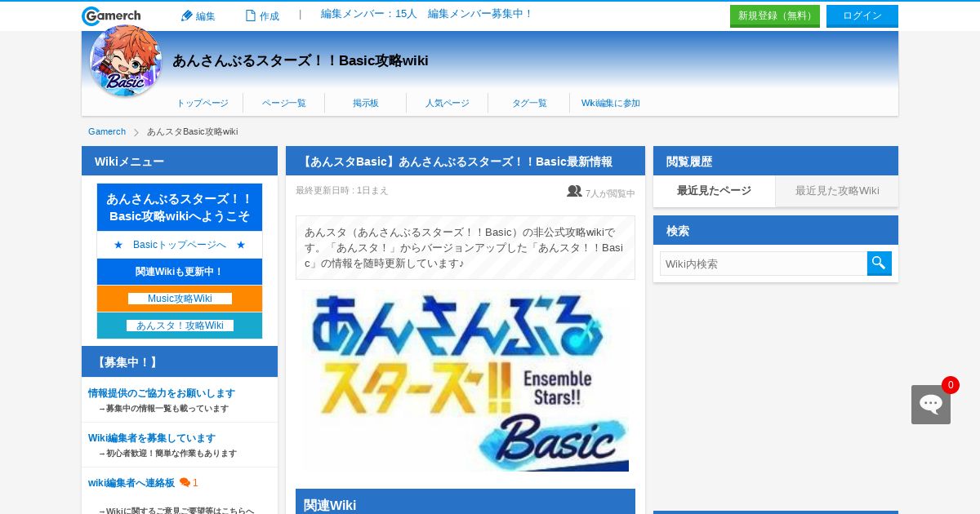Open the ページ一覧 nav item
The width and height of the screenshot is (980, 514).
[x=284, y=104]
